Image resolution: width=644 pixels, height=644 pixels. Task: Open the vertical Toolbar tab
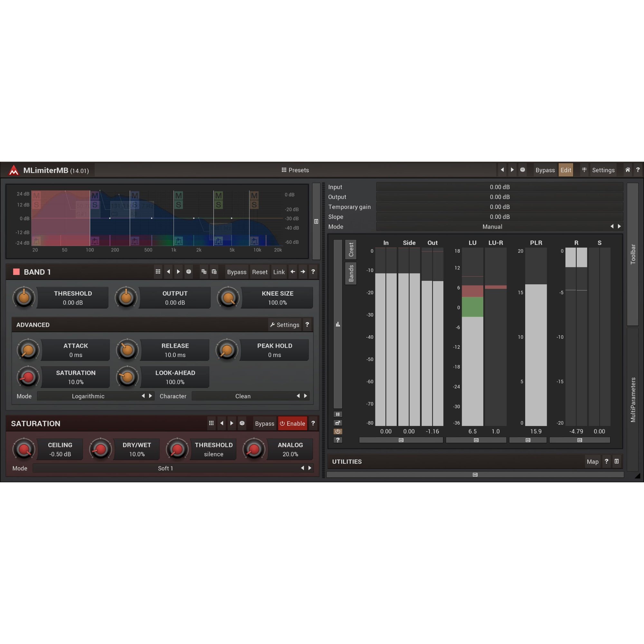coord(633,254)
